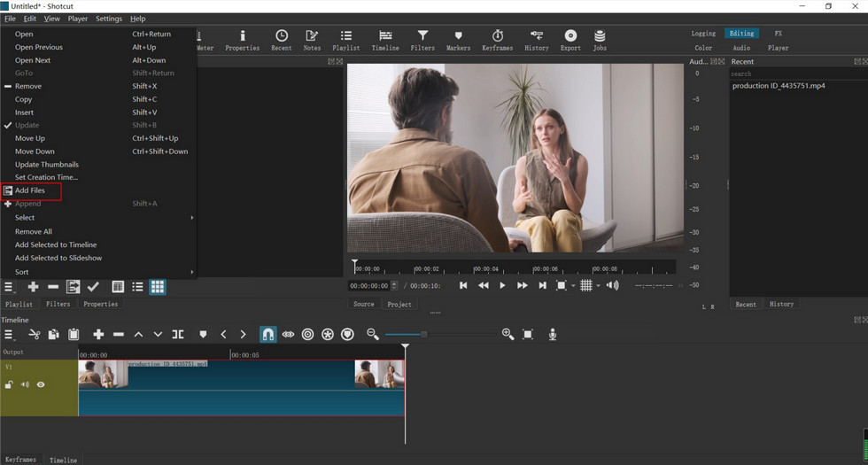Click the timeline paste icon

(x=73, y=335)
